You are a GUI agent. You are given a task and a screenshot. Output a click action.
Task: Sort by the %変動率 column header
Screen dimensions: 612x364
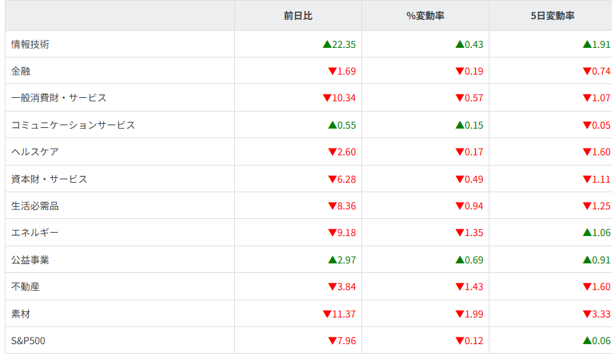tap(425, 16)
